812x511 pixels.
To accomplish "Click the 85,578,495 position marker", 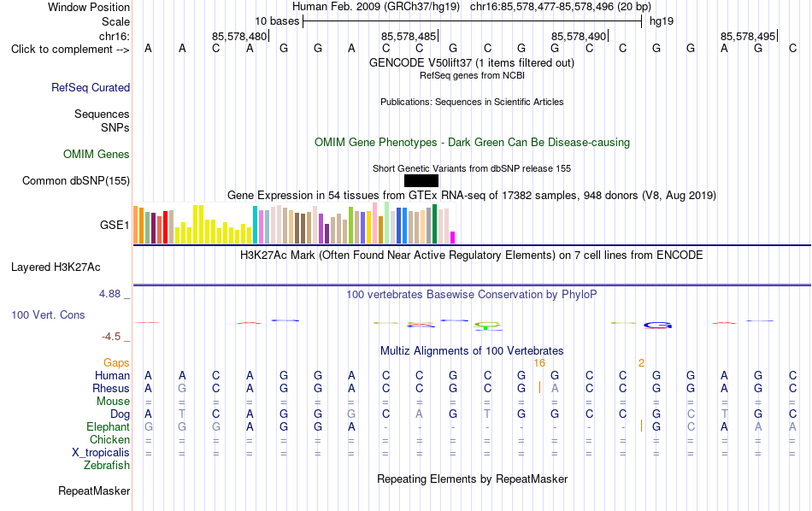I will click(x=748, y=36).
